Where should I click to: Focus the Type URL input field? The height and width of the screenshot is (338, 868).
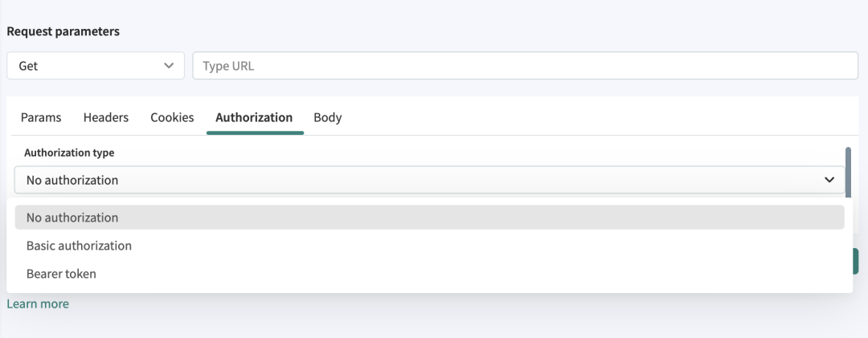[525, 66]
